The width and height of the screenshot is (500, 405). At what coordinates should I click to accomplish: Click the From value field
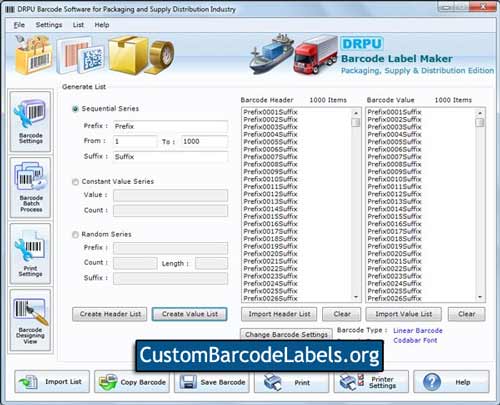coord(135,141)
